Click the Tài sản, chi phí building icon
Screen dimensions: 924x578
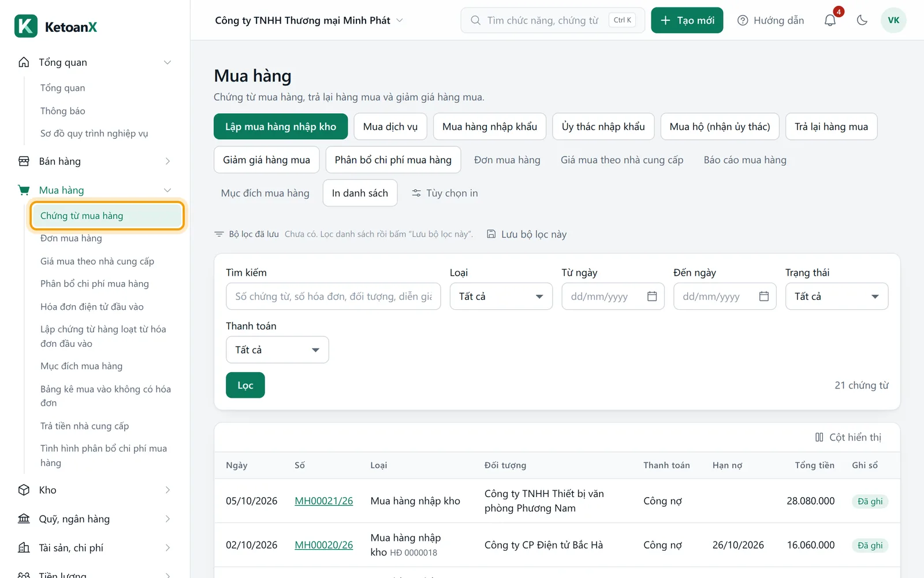(x=24, y=547)
